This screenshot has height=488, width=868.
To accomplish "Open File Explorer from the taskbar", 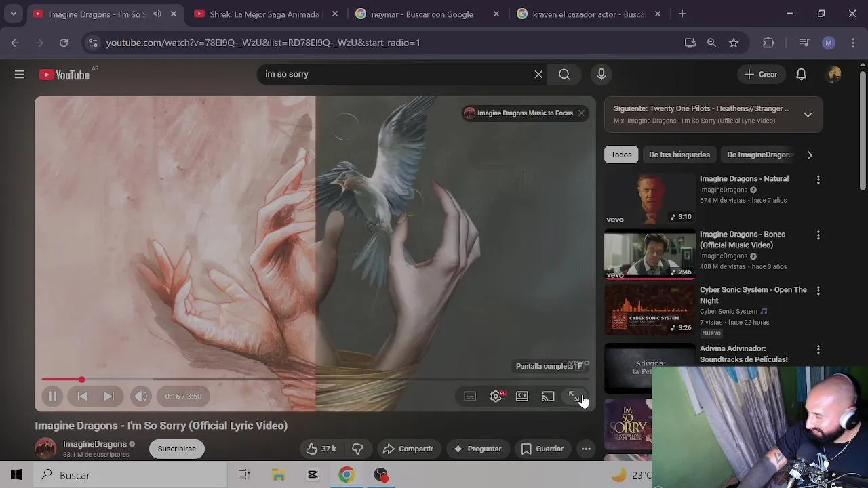I will click(279, 475).
